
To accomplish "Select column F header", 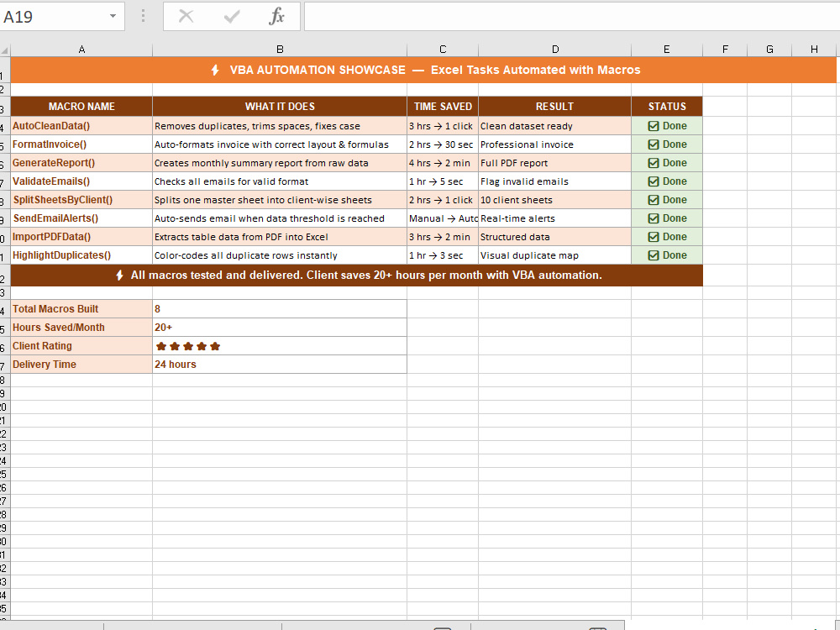I will coord(725,50).
